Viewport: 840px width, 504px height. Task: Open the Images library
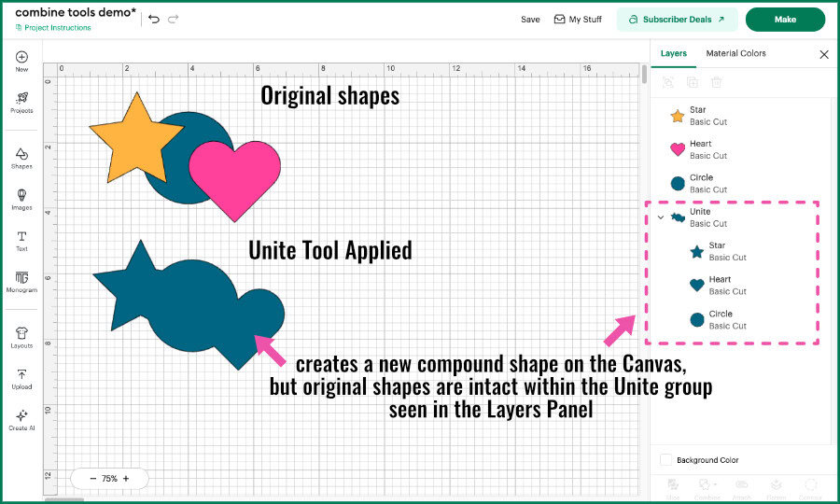coord(21,199)
